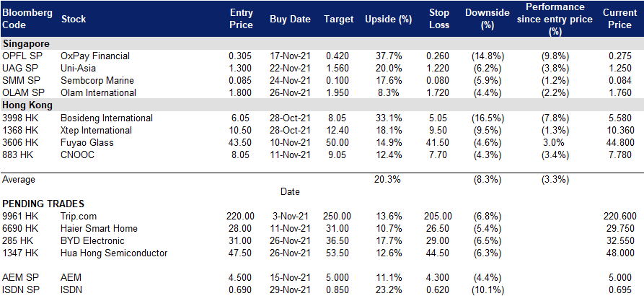Click Fuyao Glass current price 44.800
The image size is (644, 296).
[x=619, y=143]
